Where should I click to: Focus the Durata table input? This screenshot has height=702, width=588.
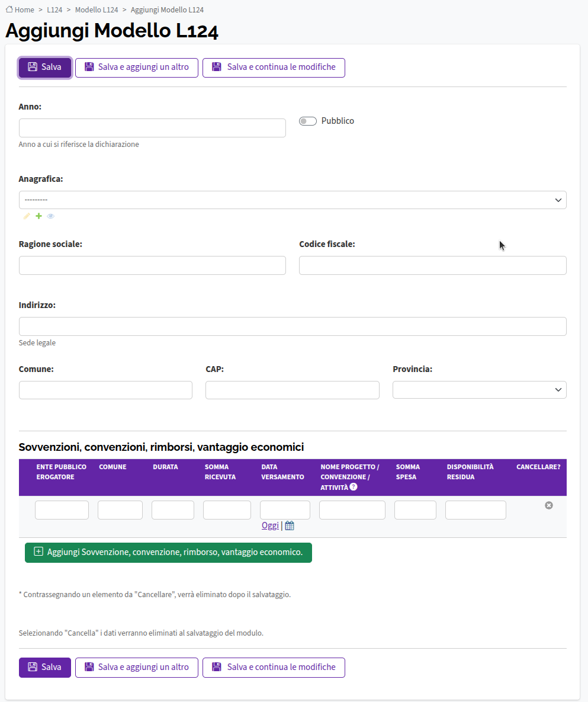[x=173, y=510]
